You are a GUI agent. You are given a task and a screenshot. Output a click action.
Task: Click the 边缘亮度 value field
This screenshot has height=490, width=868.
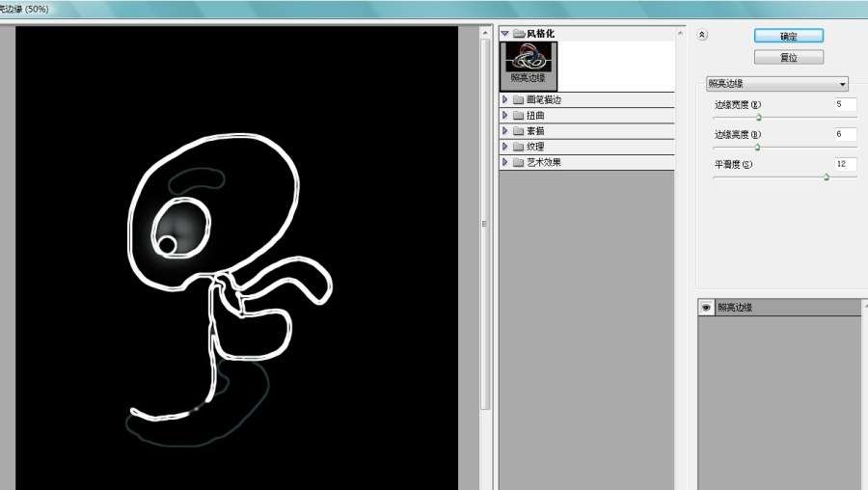[845, 134]
